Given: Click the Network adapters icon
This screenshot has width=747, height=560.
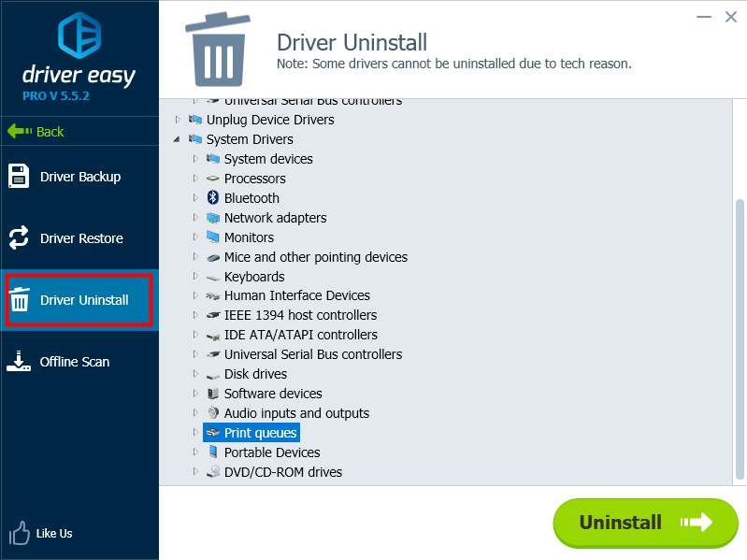Looking at the screenshot, I should [x=213, y=218].
